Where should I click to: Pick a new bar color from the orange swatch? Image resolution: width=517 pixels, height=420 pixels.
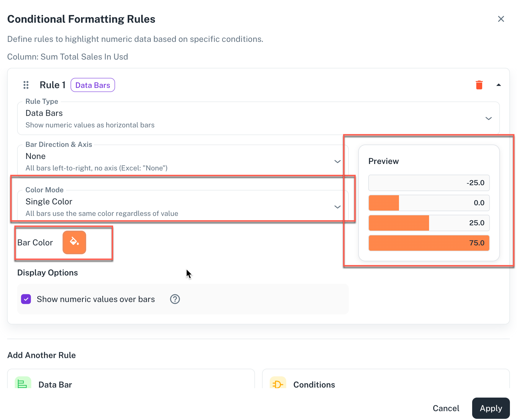click(x=74, y=242)
